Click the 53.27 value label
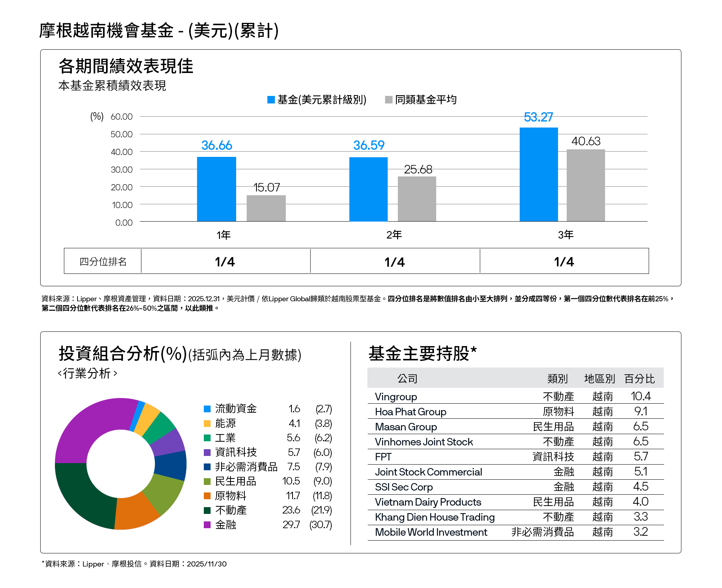 point(538,117)
